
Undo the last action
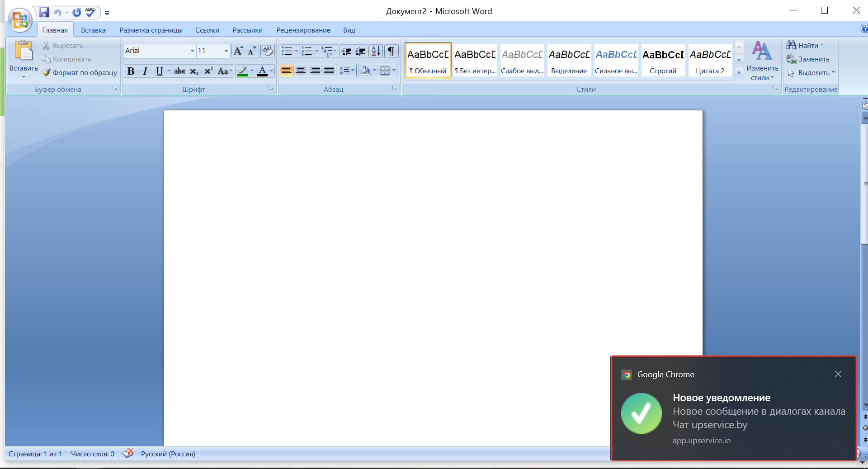pyautogui.click(x=57, y=13)
